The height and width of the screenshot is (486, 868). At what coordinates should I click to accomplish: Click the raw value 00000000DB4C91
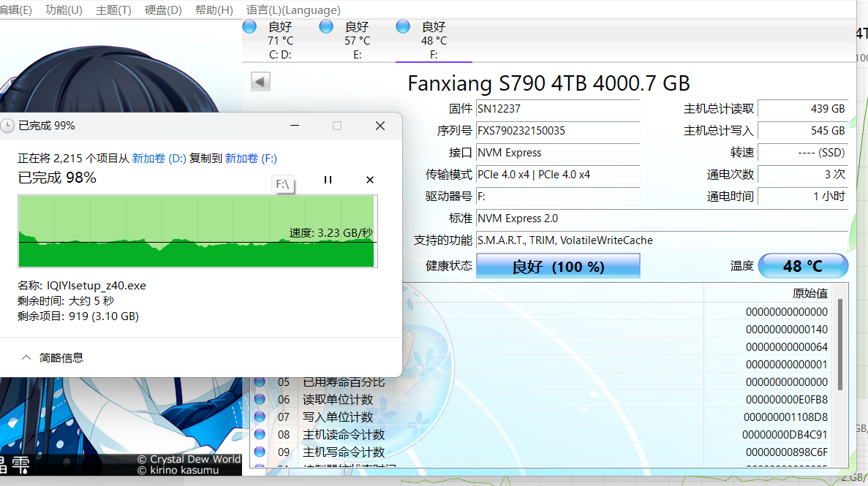point(785,435)
